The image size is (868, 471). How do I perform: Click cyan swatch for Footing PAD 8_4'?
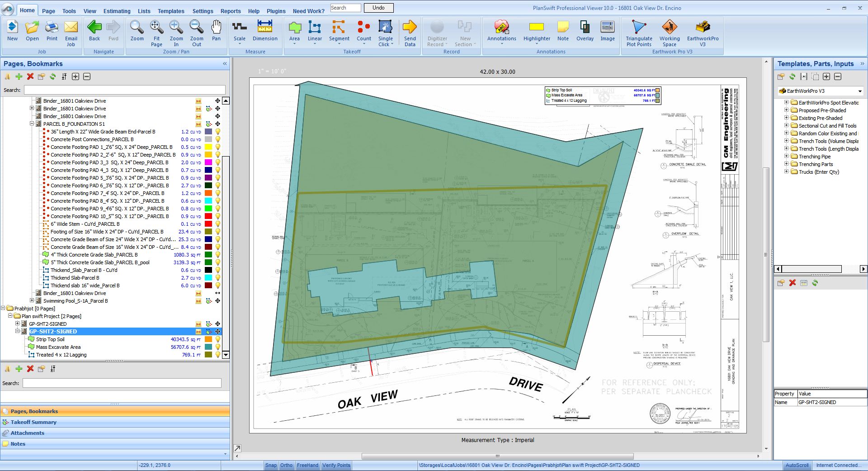tap(208, 201)
